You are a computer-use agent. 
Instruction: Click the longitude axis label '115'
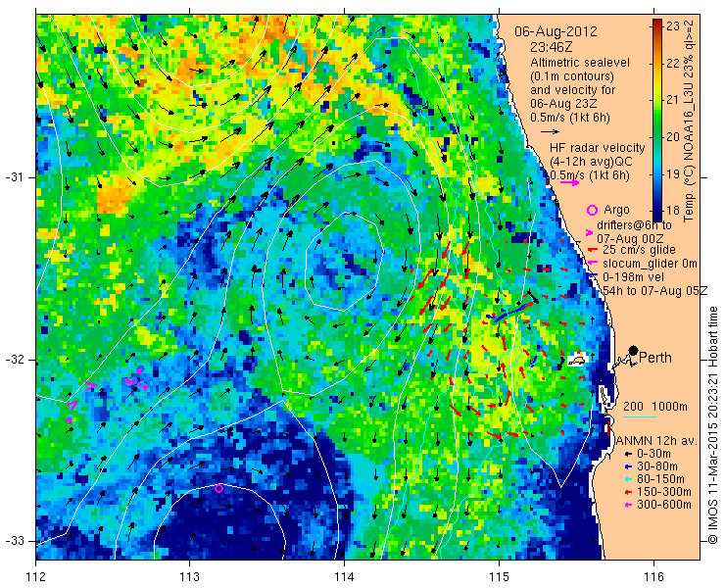point(499,577)
